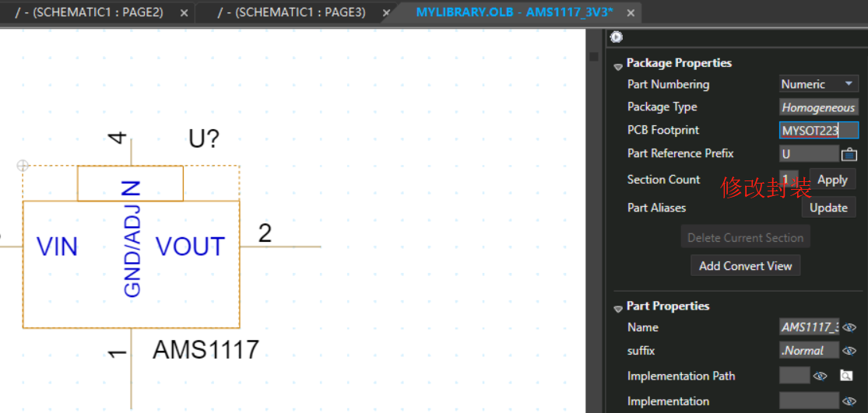The width and height of the screenshot is (868, 413).
Task: Close the SCHEMATIC1 : PAGE2 tab
Action: [184, 12]
